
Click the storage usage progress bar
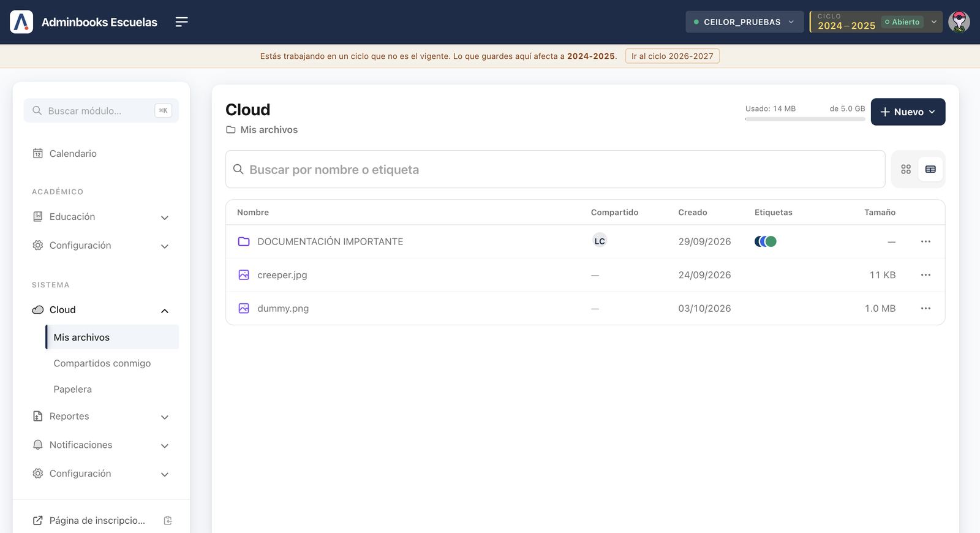(x=805, y=119)
